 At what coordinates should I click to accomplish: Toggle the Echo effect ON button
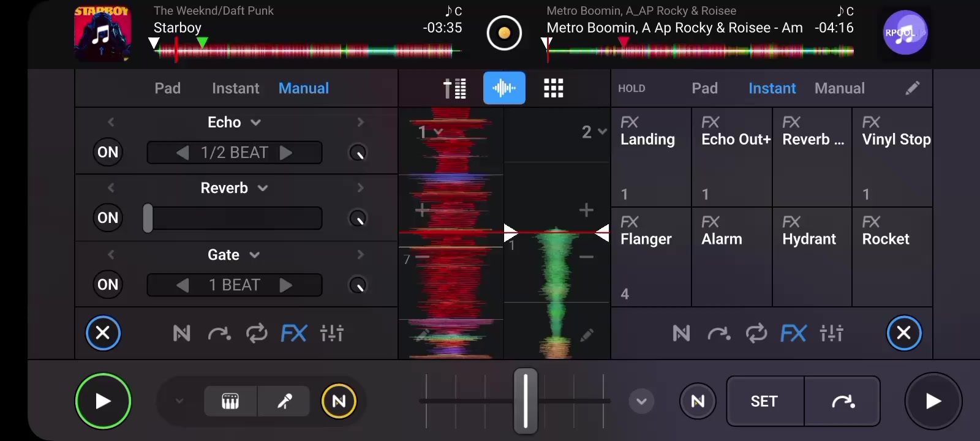tap(108, 152)
